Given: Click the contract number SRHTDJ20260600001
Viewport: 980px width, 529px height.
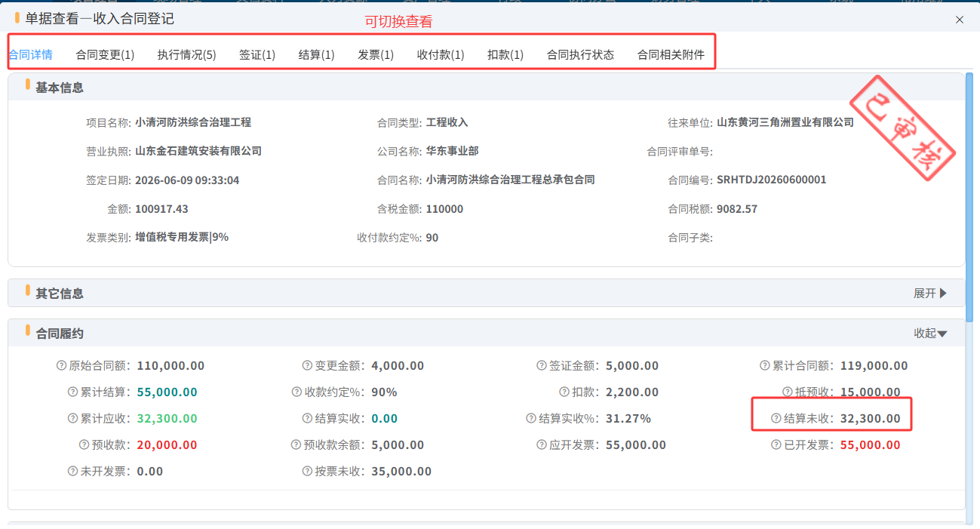Looking at the screenshot, I should coord(771,180).
